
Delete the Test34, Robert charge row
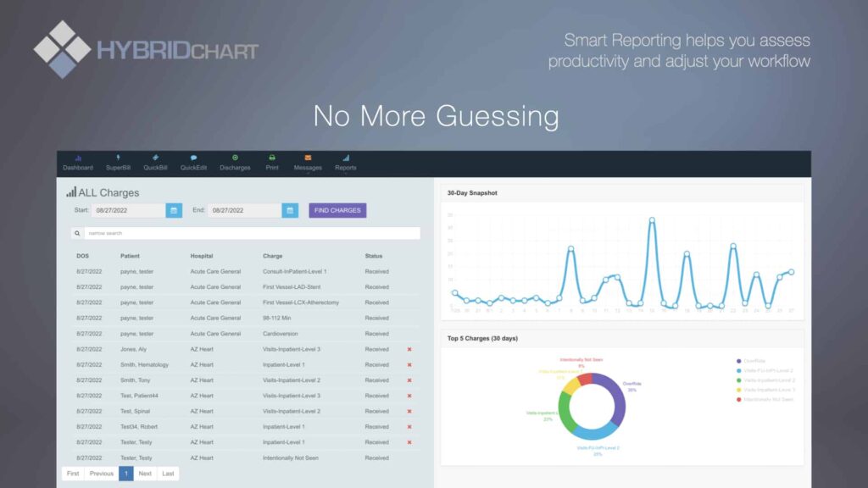[x=409, y=427]
